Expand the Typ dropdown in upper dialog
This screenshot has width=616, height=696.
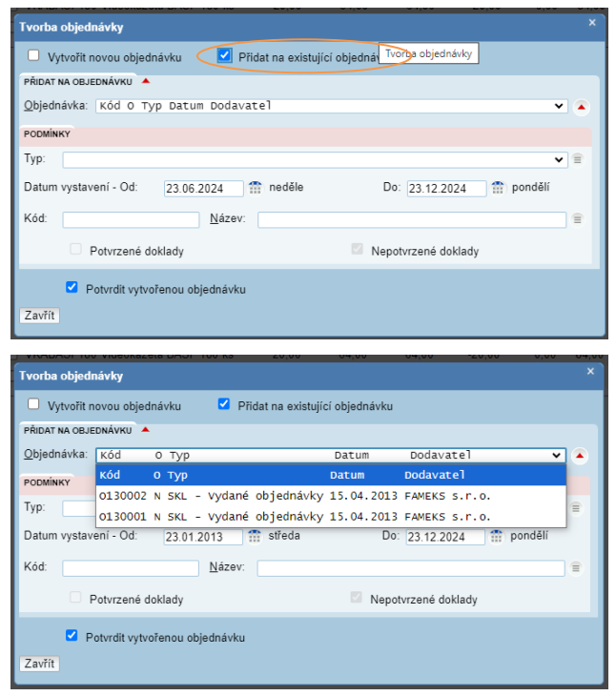559,159
